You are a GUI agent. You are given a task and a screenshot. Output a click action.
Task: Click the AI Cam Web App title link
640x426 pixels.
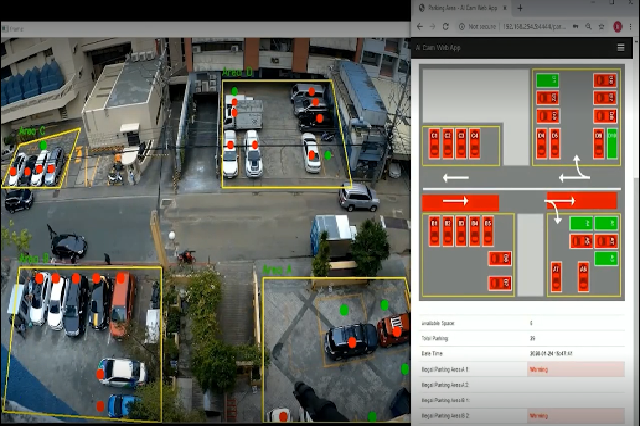point(438,48)
